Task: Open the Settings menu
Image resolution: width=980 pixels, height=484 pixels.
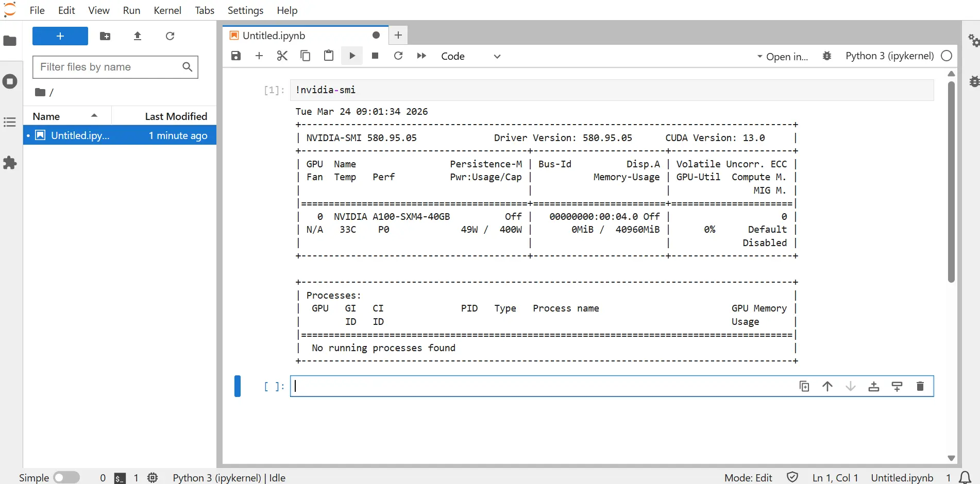Action: coord(245,10)
